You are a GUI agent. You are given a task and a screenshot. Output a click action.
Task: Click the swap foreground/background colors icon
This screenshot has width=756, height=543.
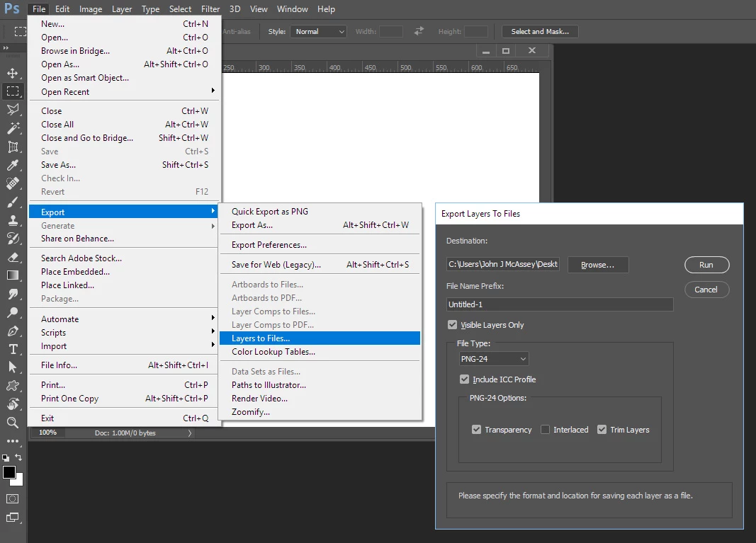[18, 457]
